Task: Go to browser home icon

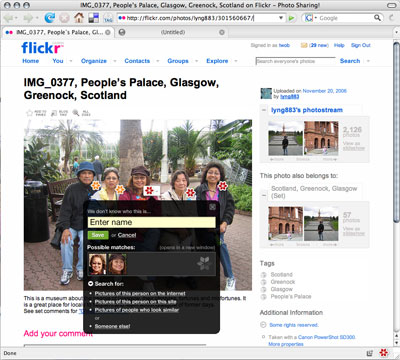Action: 79,17
